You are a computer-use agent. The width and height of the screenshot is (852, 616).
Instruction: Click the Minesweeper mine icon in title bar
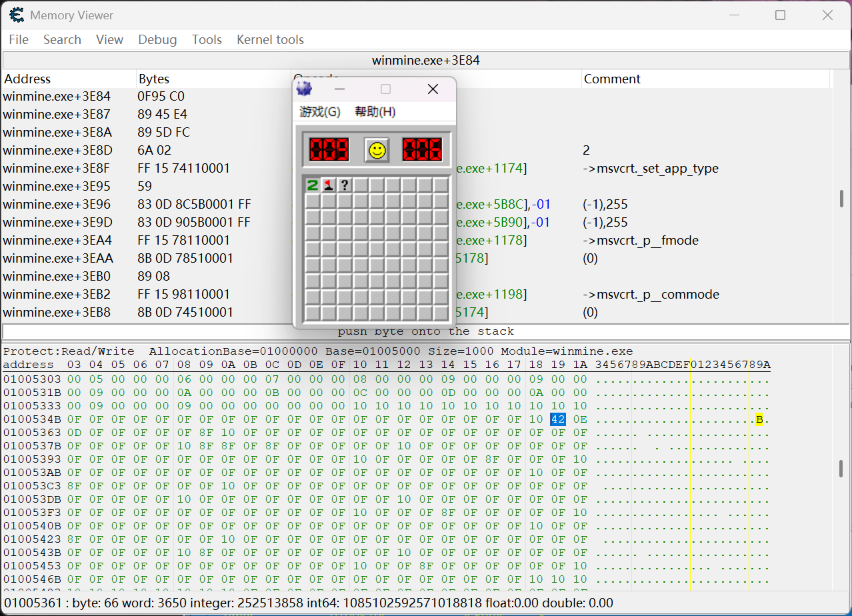pos(304,89)
